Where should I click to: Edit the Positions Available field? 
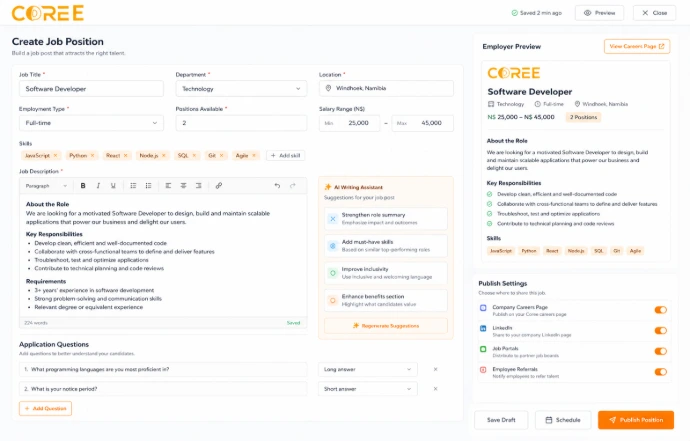tap(241, 123)
